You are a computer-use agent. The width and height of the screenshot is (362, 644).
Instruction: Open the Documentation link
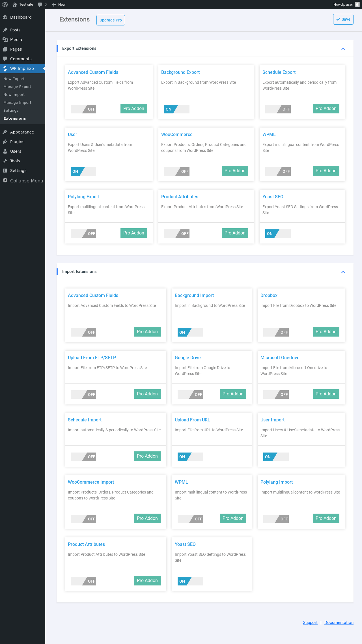(339, 623)
